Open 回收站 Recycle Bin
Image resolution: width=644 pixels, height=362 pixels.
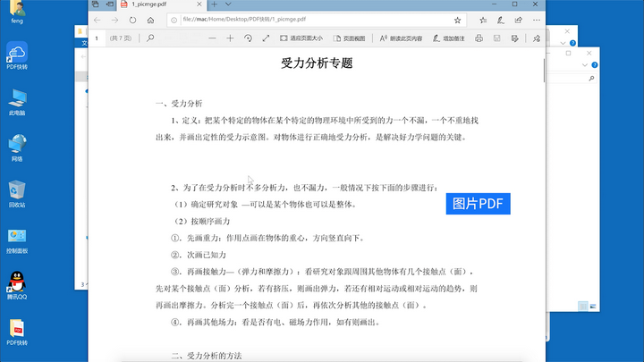[x=17, y=194]
